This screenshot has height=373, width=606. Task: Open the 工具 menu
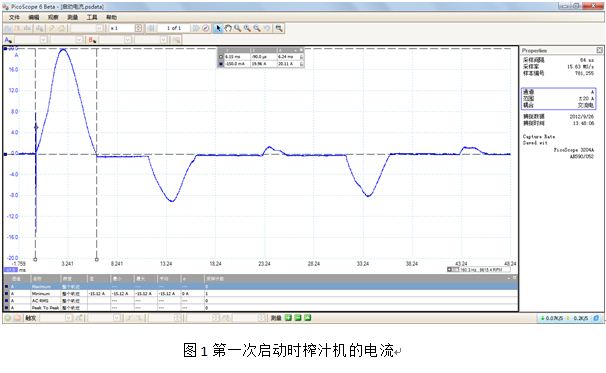tap(92, 17)
